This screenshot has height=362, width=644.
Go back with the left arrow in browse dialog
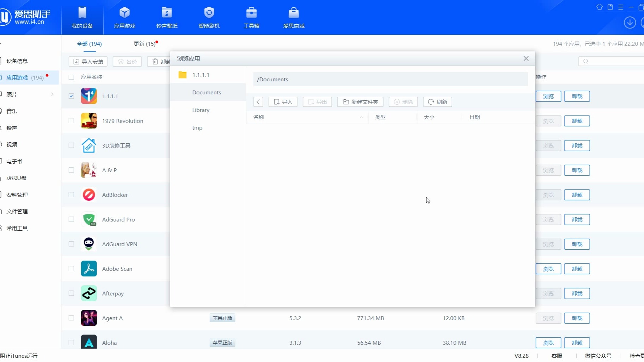(258, 102)
